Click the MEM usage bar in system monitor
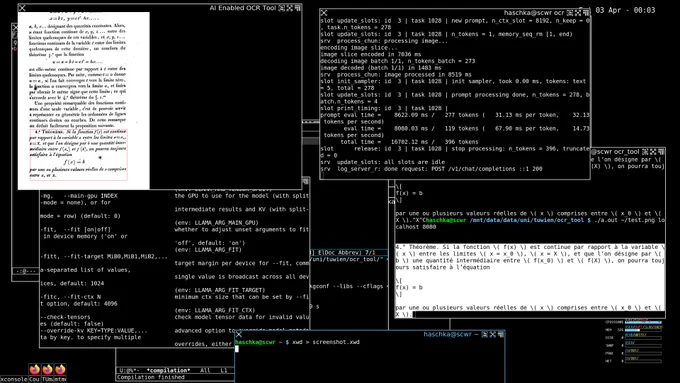Screen dimensions: 680x383 point(643,330)
